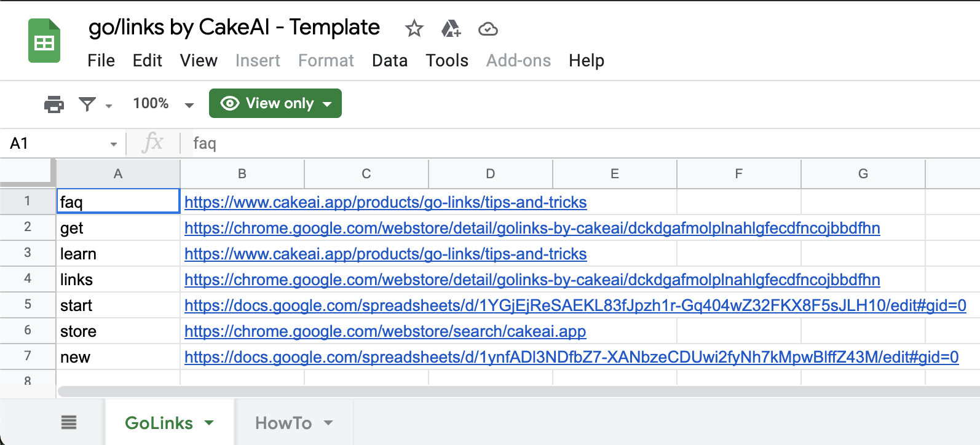Click the document title go/links by CakeAI
This screenshot has width=980, height=445.
234,28
